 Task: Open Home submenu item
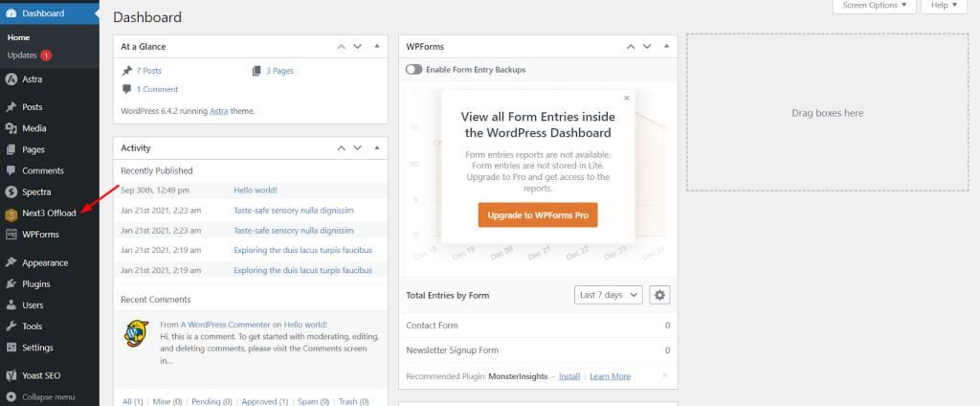point(19,37)
